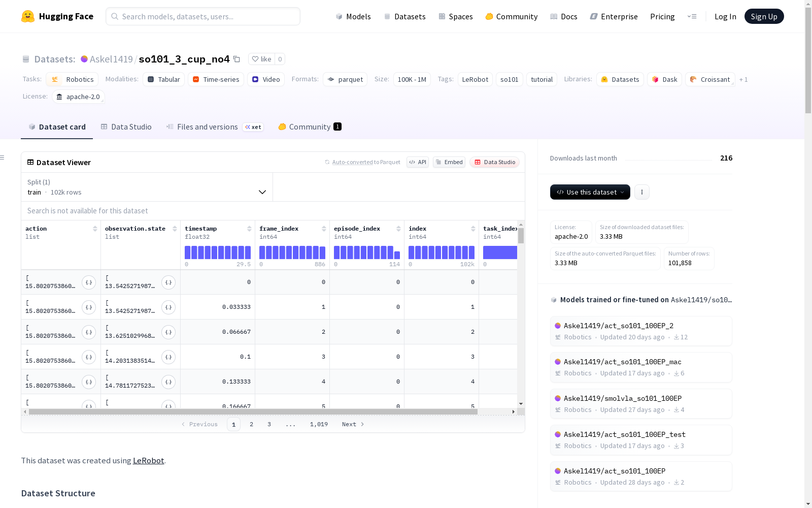Open model Askel1419/act_so101_100EP_2
The image size is (812, 508).
641,331
